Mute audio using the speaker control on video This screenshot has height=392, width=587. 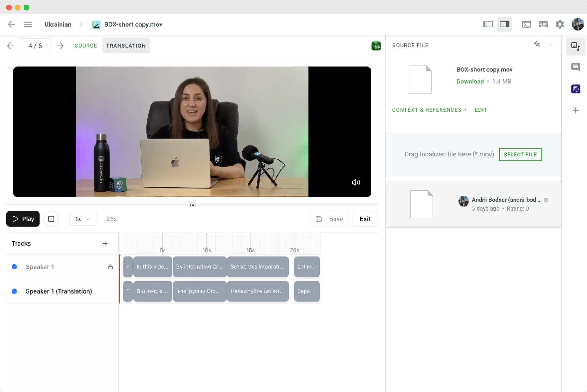pos(356,182)
